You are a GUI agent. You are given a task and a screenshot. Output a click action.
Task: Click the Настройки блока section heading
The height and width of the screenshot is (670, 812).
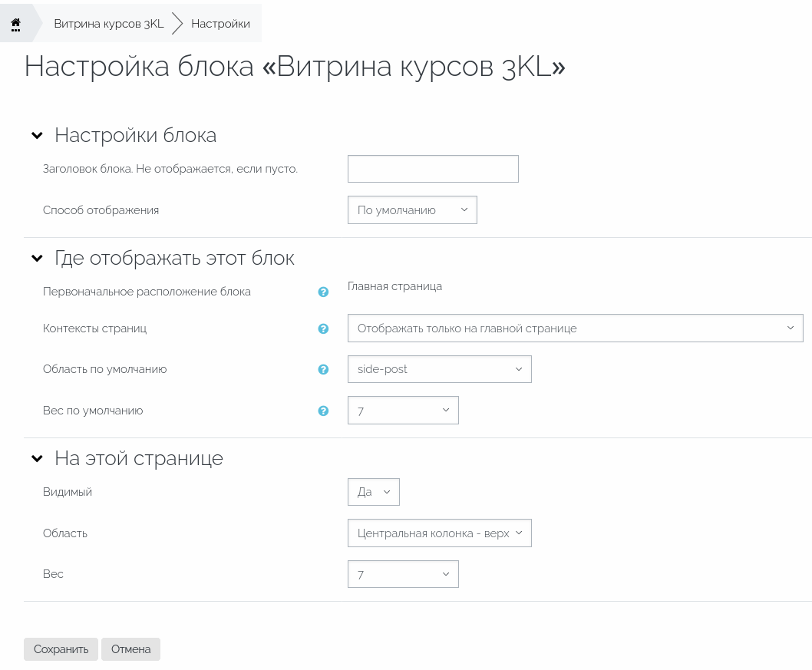click(x=136, y=135)
